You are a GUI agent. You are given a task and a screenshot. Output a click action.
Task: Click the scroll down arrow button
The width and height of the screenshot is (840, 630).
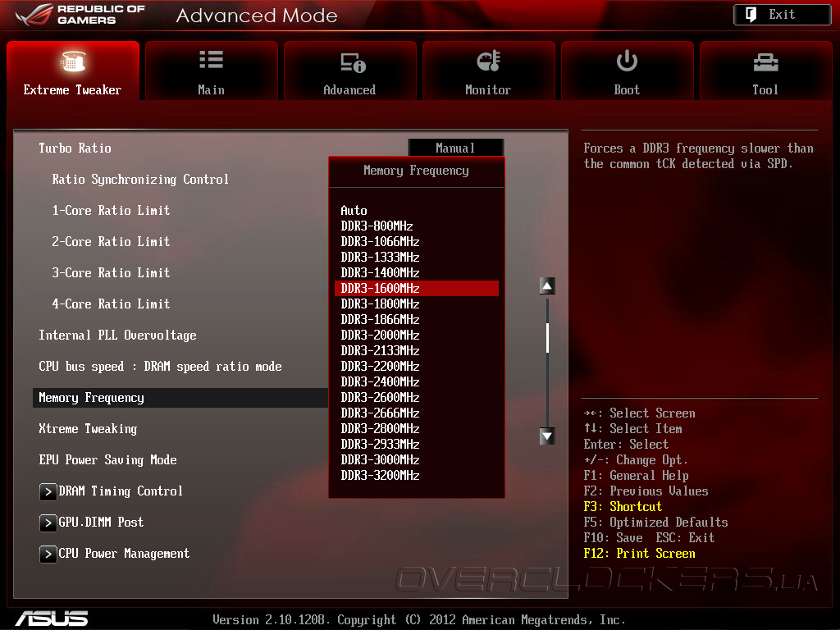point(547,436)
